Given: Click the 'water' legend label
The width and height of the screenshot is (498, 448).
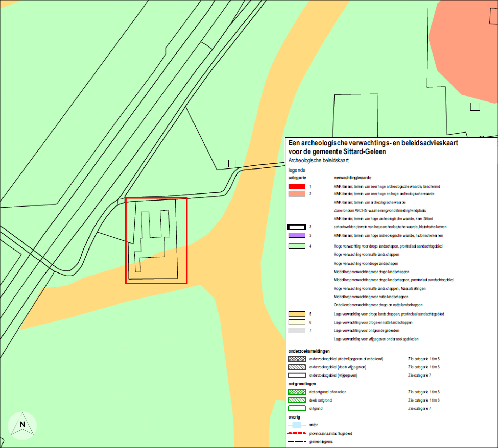Looking at the screenshot, I should coord(313,425).
